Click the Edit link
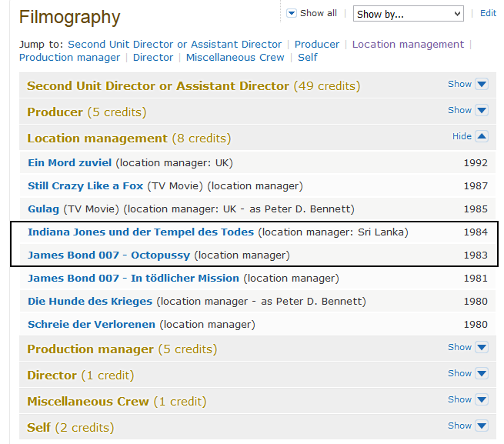Viewport: 504px width, 444px height. 488,13
